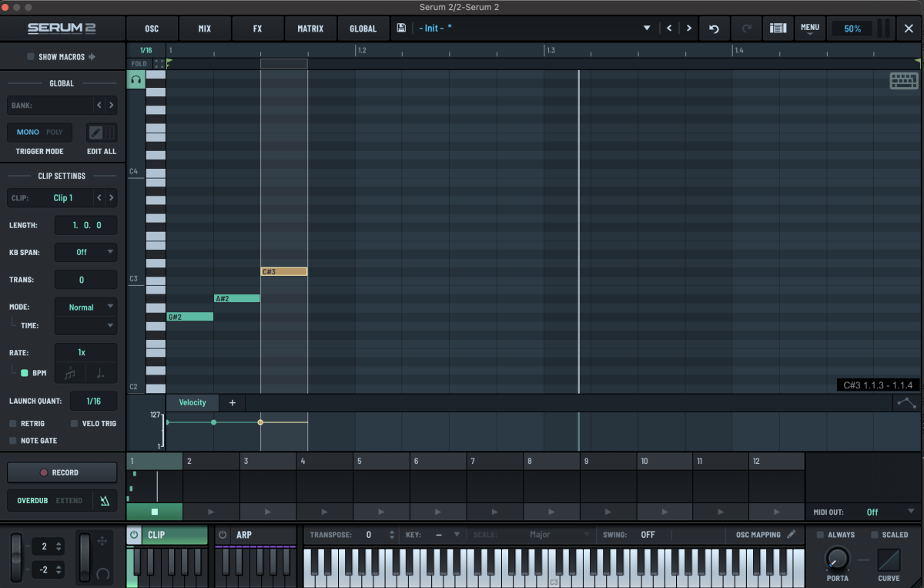Click the save preset floppy icon
The image size is (924, 588).
point(401,28)
